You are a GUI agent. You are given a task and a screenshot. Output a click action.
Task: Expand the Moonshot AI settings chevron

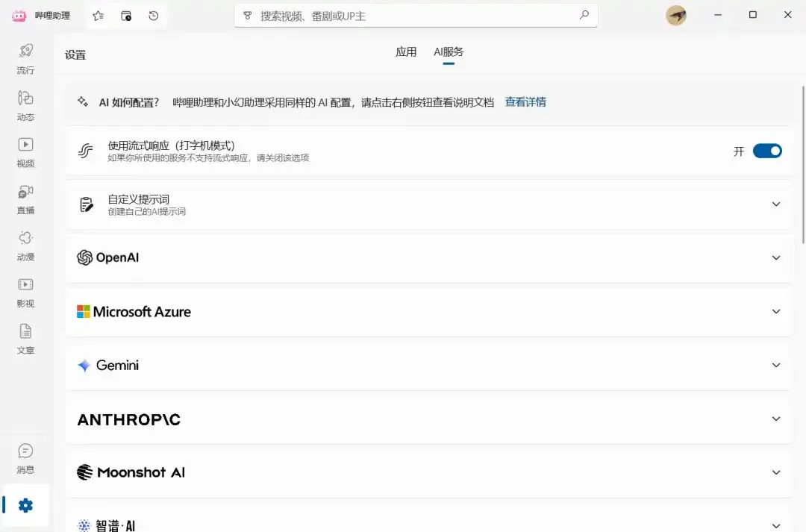tap(776, 472)
